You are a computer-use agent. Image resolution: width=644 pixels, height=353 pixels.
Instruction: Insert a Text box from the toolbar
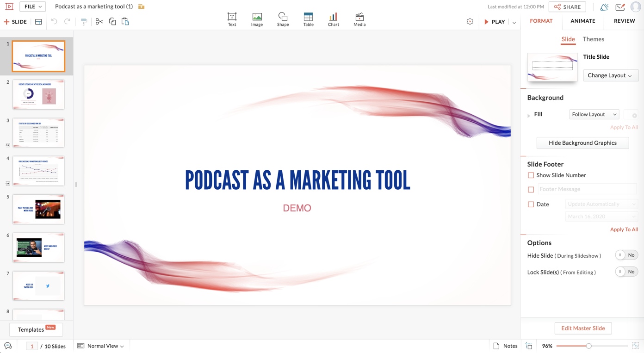click(232, 19)
